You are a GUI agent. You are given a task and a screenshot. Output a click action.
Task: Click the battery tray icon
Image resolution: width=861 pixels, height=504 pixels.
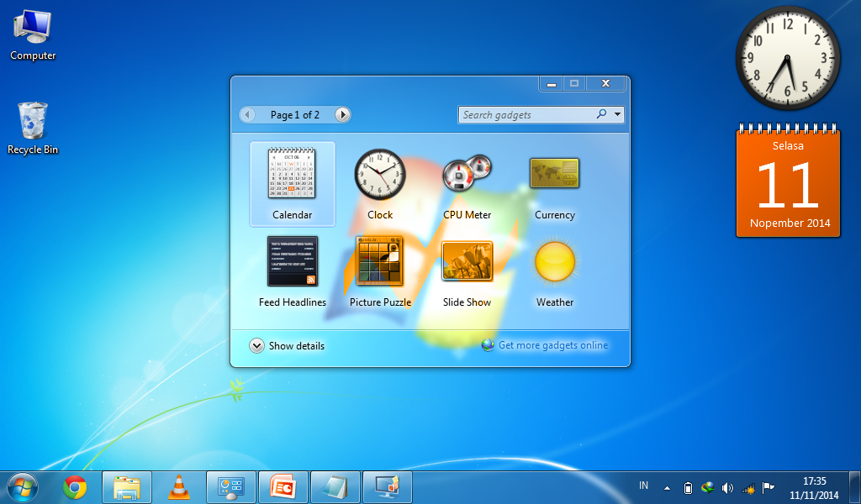click(688, 487)
